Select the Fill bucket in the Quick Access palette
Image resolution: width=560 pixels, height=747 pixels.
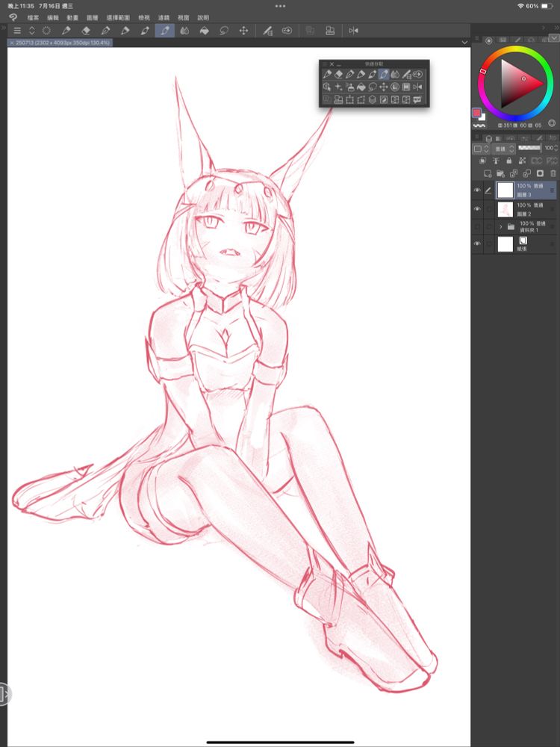(x=361, y=87)
